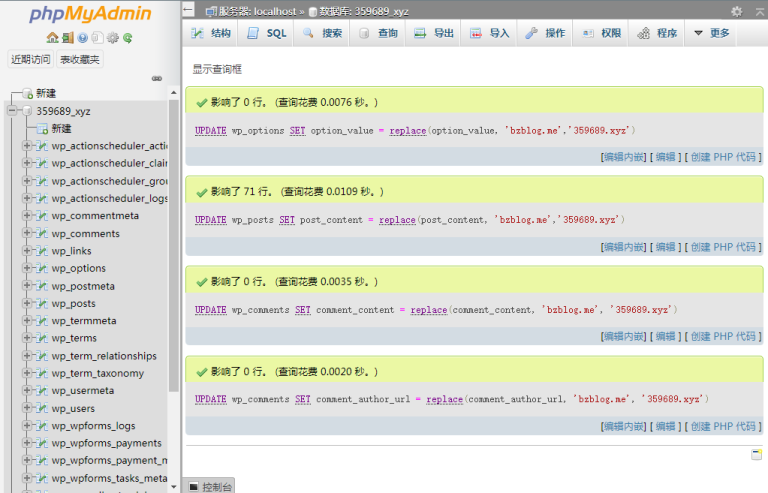Expand the wp_users table node
This screenshot has width=768, height=493.
point(27,409)
